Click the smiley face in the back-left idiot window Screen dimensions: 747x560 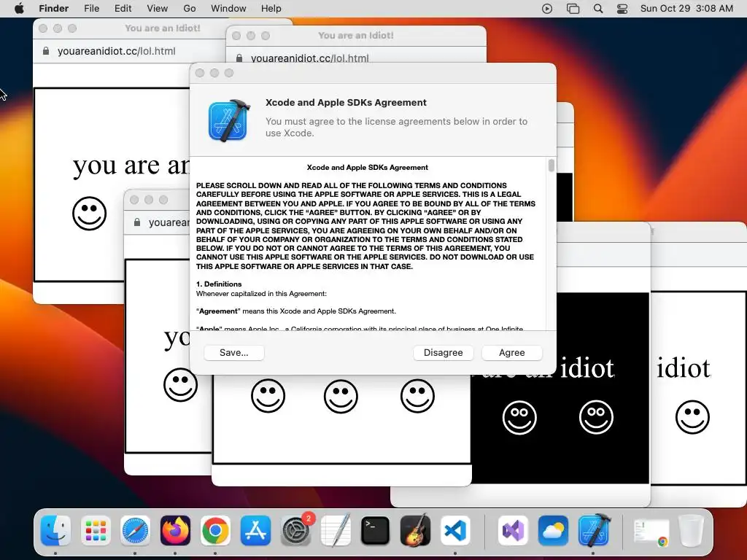click(89, 214)
